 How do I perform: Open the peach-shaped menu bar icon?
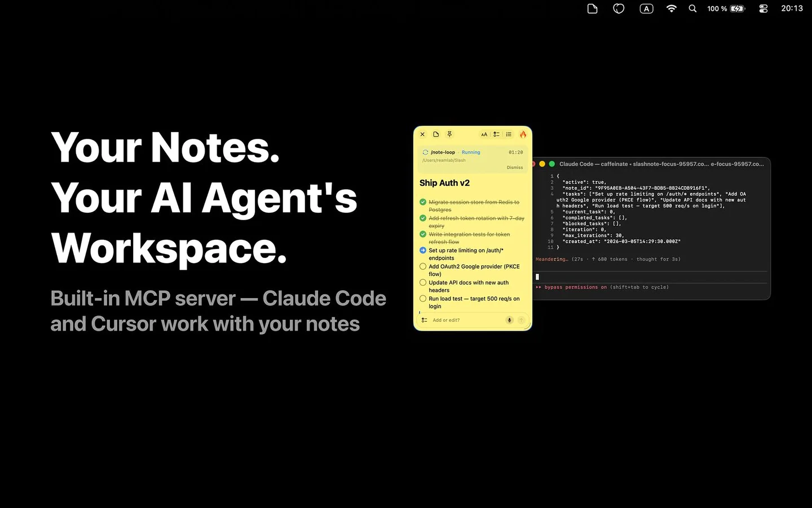[619, 8]
